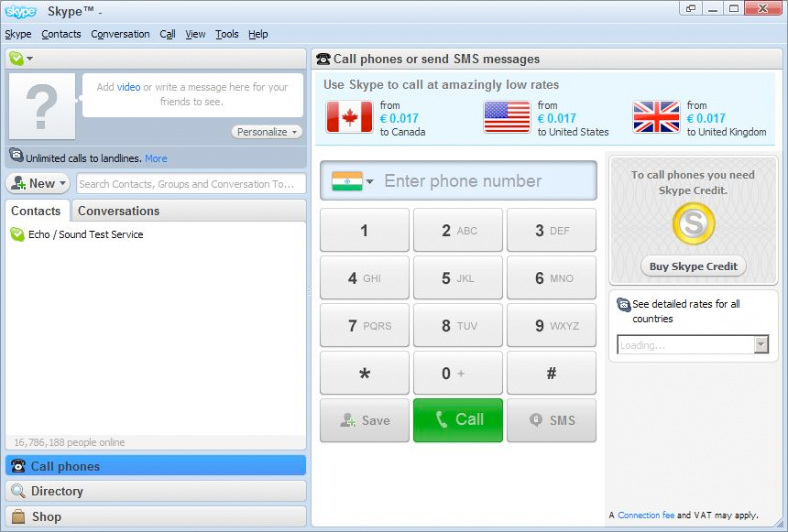Viewport: 788px width, 532px height.
Task: Click the India flag country selector
Action: coord(346,181)
